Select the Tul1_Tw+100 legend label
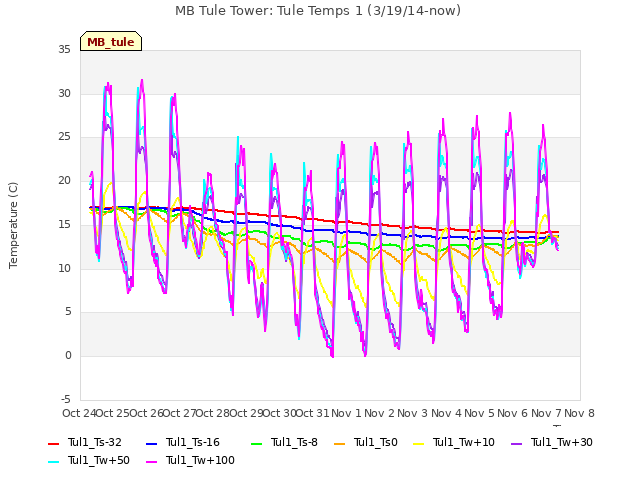 200,460
